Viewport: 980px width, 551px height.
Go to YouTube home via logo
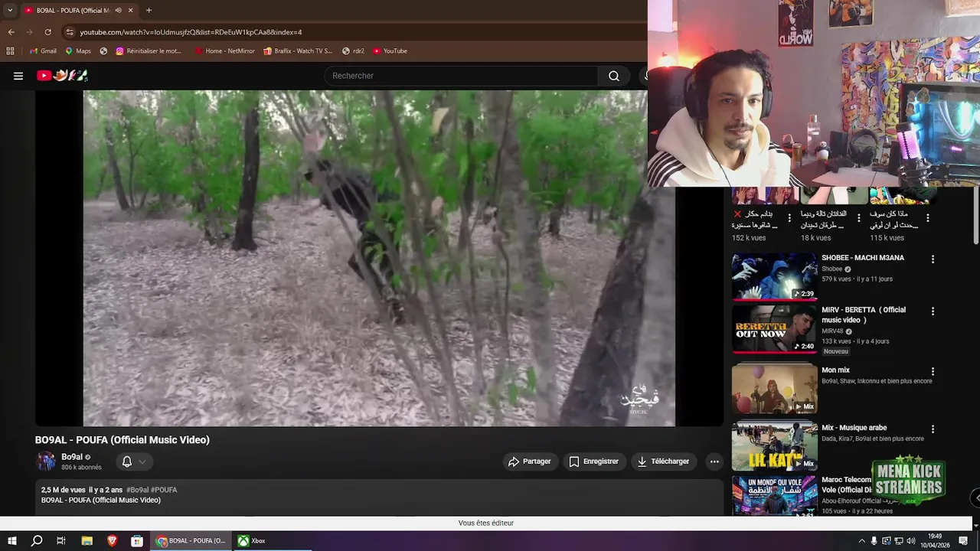coord(62,75)
